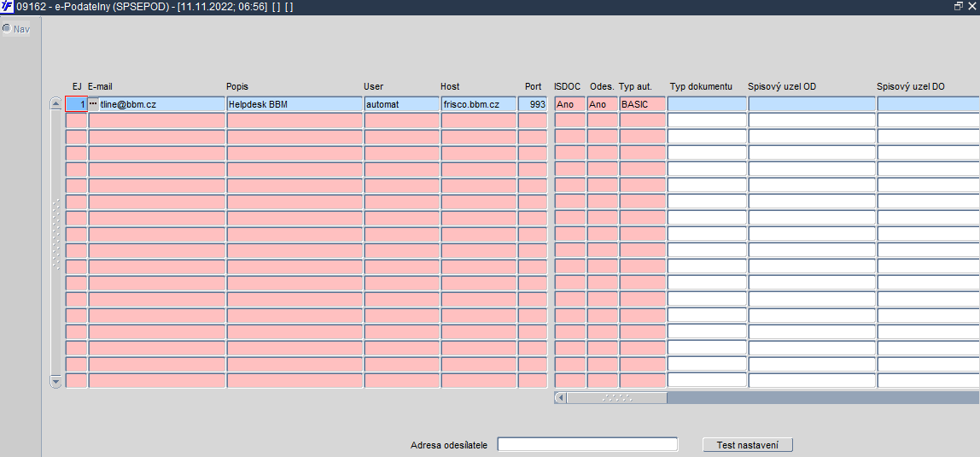980x457 pixels.
Task: Click the horizontal scrollbar track area
Action: tap(823, 397)
